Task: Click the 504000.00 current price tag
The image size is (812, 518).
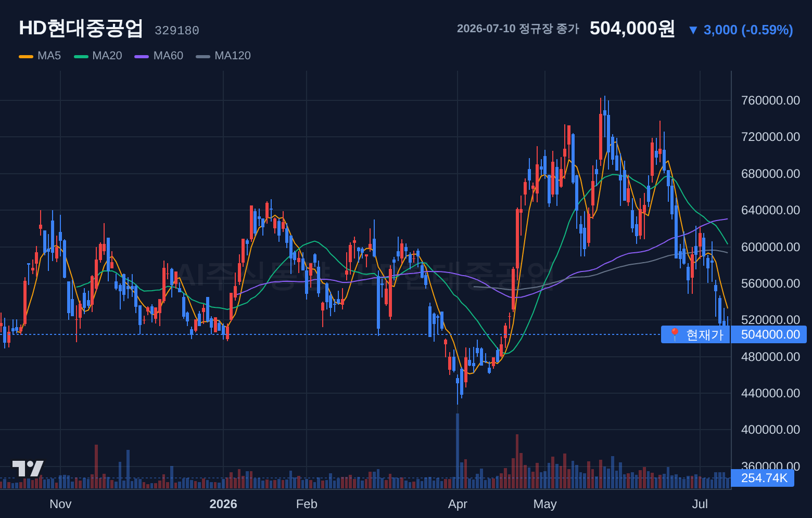Action: tap(769, 334)
